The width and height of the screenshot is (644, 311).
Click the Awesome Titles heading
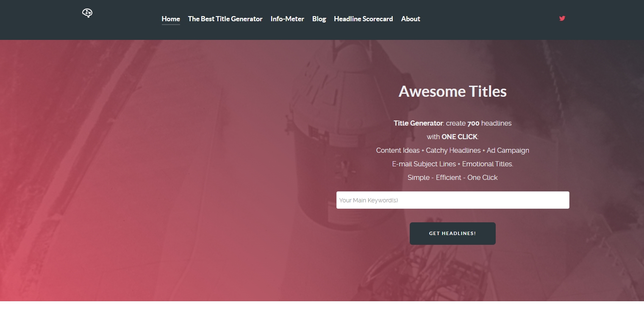pos(452,91)
